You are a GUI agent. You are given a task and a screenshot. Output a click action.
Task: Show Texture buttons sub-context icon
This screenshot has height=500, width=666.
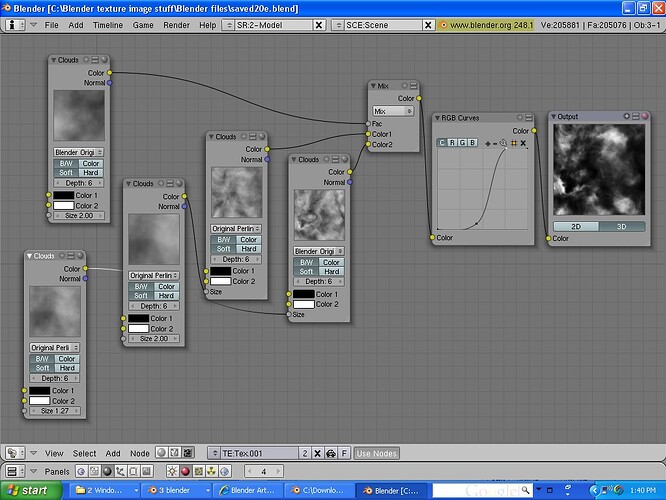(x=198, y=471)
